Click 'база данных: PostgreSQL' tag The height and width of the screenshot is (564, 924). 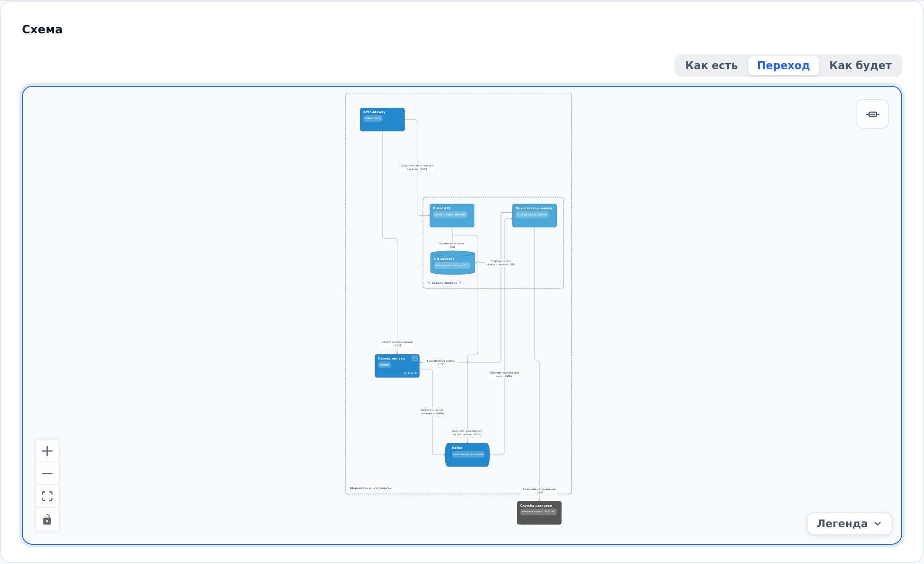point(452,265)
